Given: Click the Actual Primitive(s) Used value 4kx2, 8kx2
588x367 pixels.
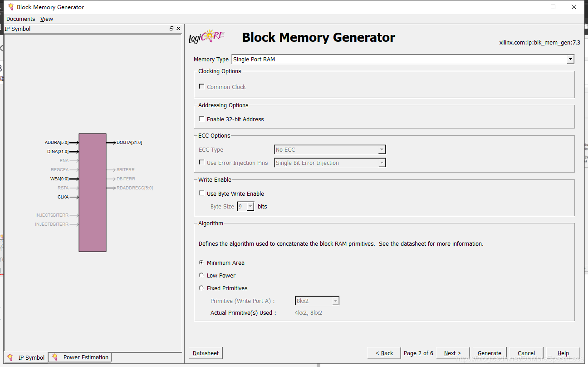Looking at the screenshot, I should (309, 312).
